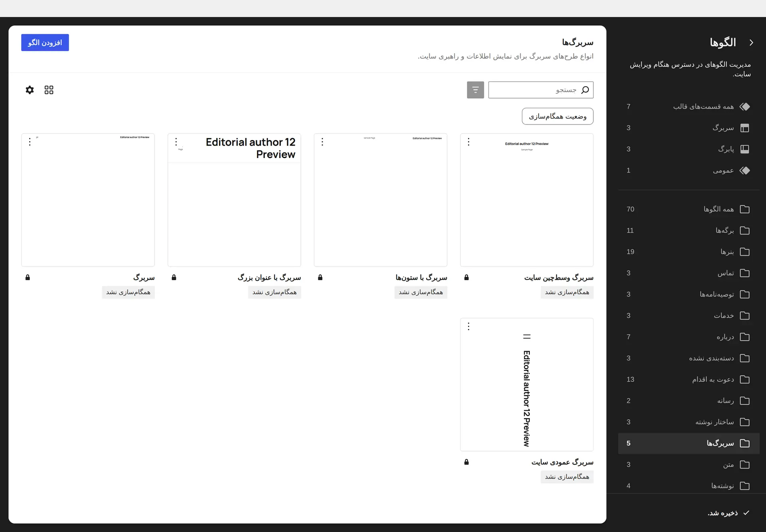Screen dimensions: 766x532
Task: Open the سربرگ با عنوان بزرگ title
Action: pos(269,277)
